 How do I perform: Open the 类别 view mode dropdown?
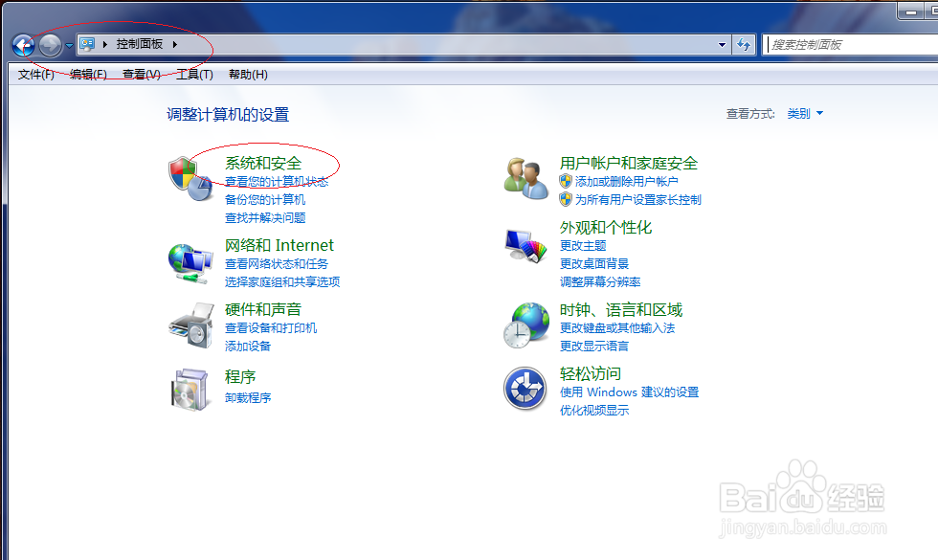point(805,114)
